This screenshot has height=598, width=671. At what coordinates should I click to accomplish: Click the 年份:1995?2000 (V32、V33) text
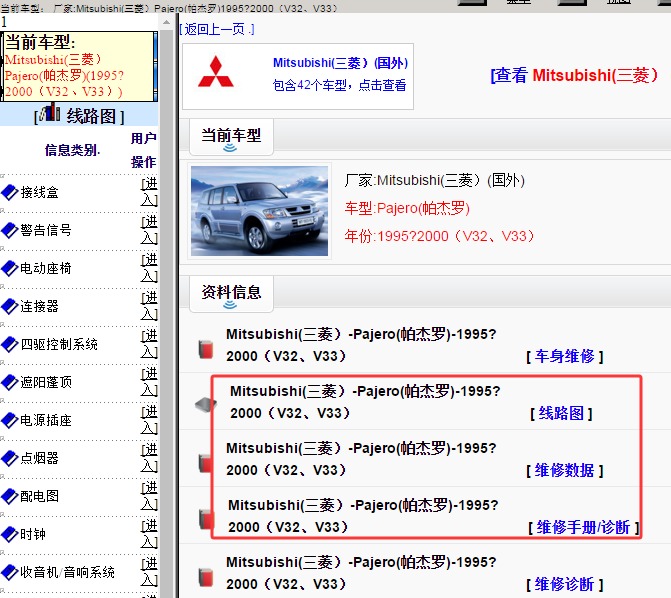point(440,236)
